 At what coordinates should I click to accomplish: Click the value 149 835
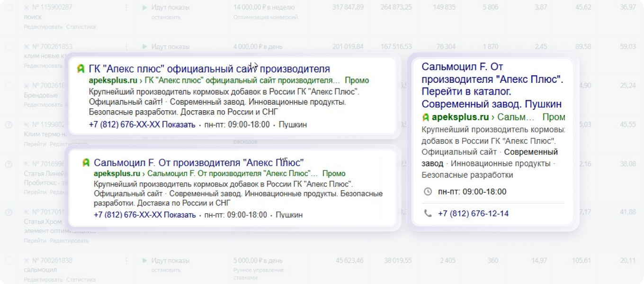[x=444, y=8]
